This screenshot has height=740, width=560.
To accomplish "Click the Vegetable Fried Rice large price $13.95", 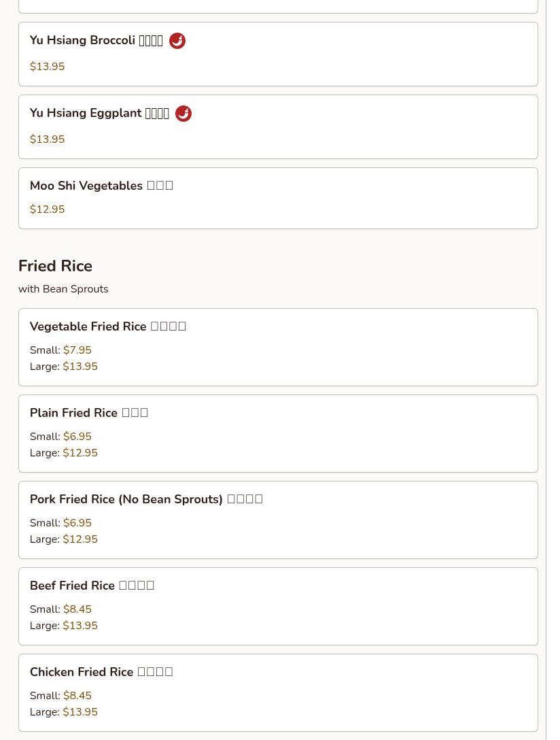I will point(80,367).
